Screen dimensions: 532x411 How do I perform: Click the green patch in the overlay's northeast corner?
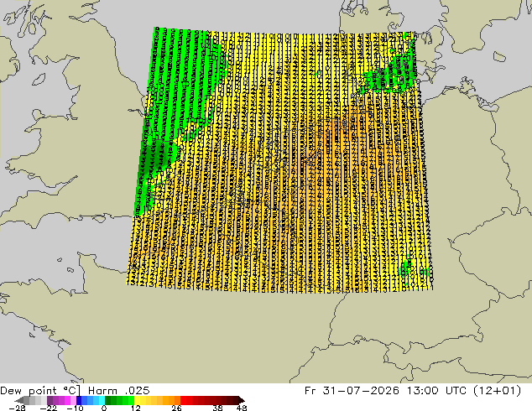[x=390, y=73]
